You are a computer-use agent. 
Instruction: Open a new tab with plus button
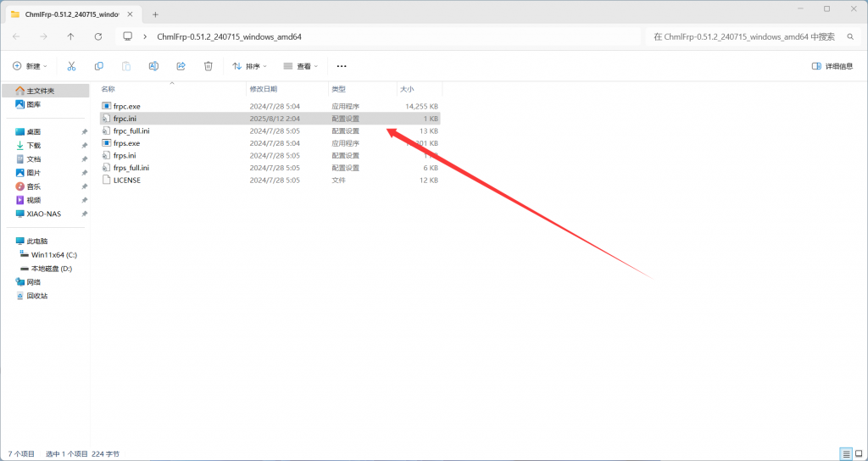click(x=155, y=14)
